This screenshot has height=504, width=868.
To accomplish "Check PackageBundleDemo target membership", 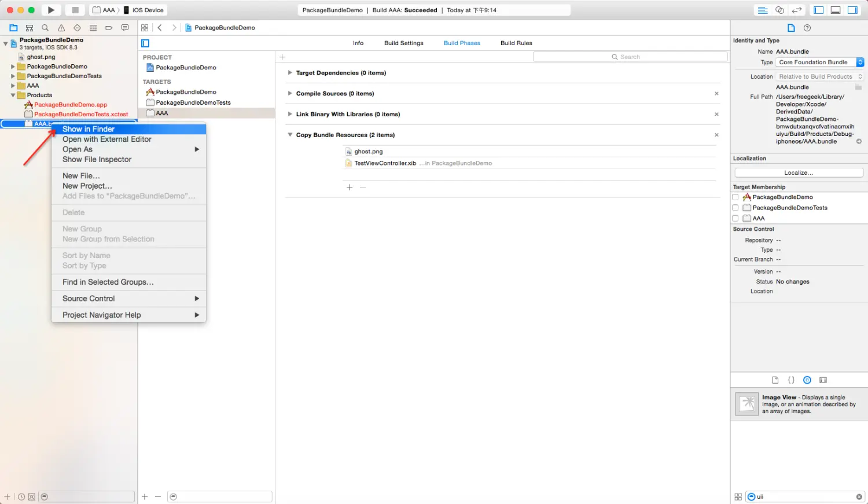I will (735, 197).
